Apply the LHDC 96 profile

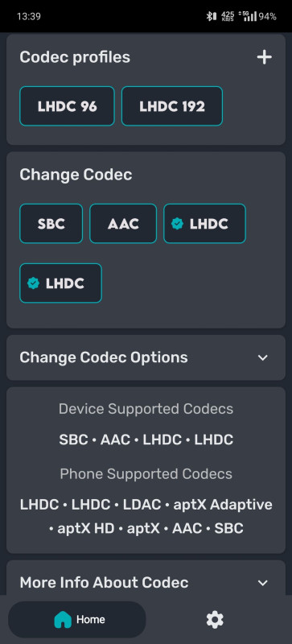(x=67, y=106)
